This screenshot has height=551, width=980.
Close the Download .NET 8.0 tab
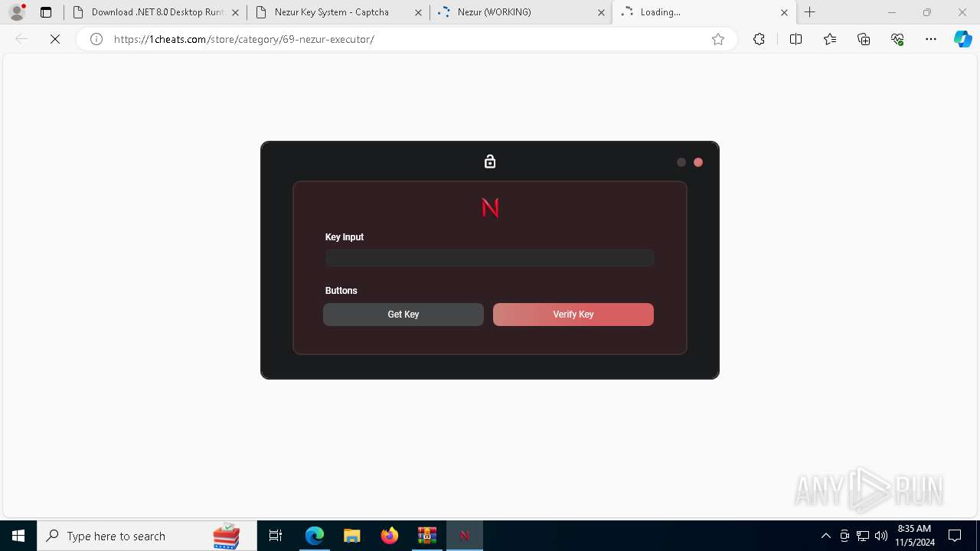click(235, 12)
